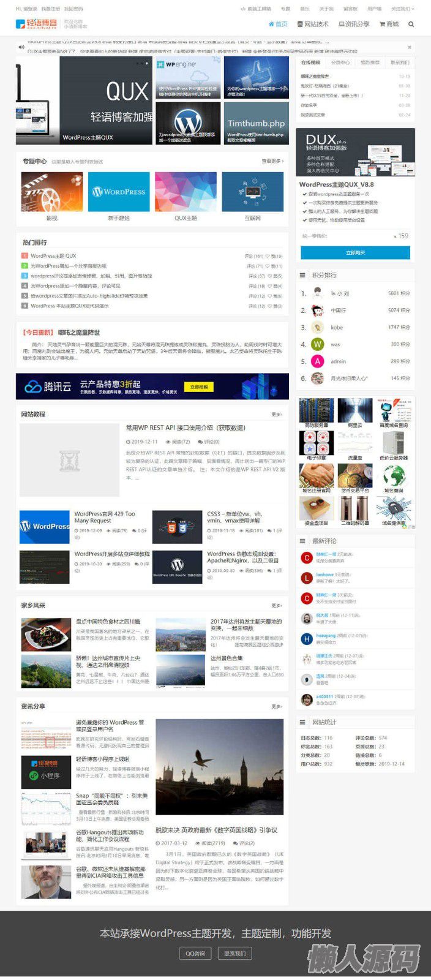Viewport: 431px width, 980px height.
Task: Click the 互联网 topic image
Action: pyautogui.click(x=253, y=192)
